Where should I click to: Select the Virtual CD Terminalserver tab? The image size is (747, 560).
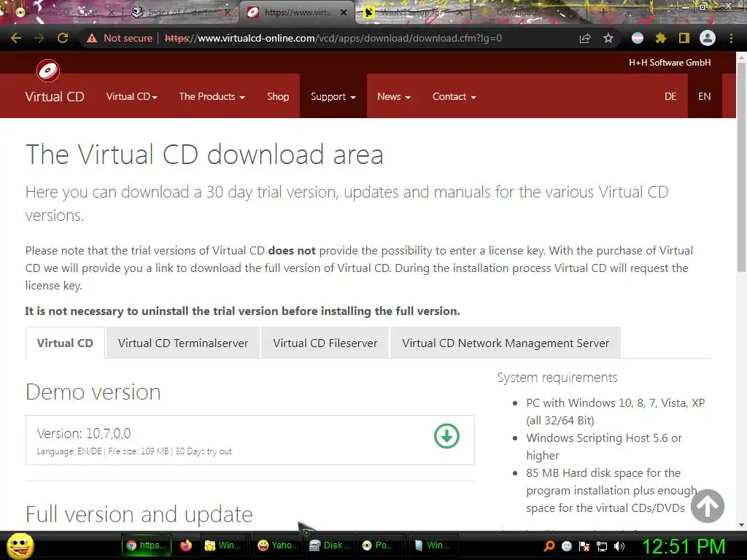183,343
